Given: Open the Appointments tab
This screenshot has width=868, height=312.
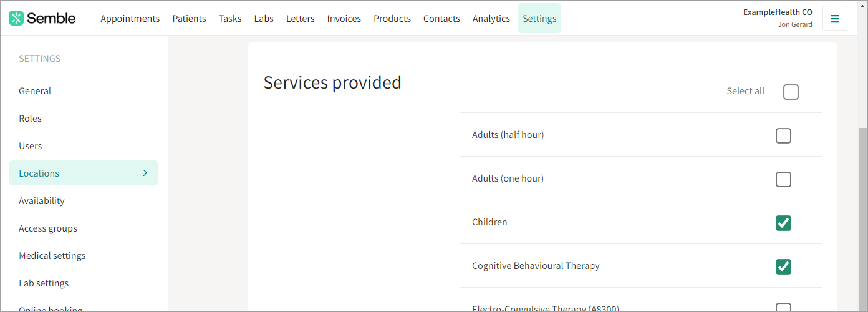Looking at the screenshot, I should click(130, 18).
